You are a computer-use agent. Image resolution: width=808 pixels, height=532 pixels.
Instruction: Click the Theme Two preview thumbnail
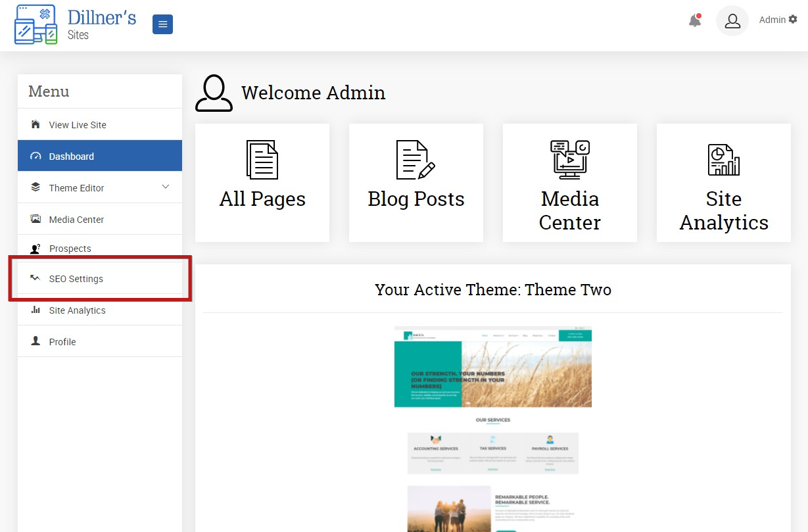tap(493, 429)
